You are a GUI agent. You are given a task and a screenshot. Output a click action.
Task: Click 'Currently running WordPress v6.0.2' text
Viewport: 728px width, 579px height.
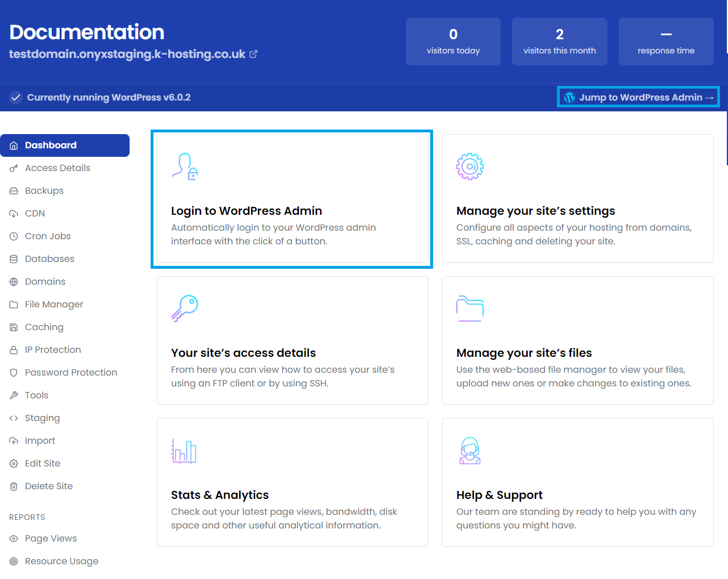tap(109, 98)
